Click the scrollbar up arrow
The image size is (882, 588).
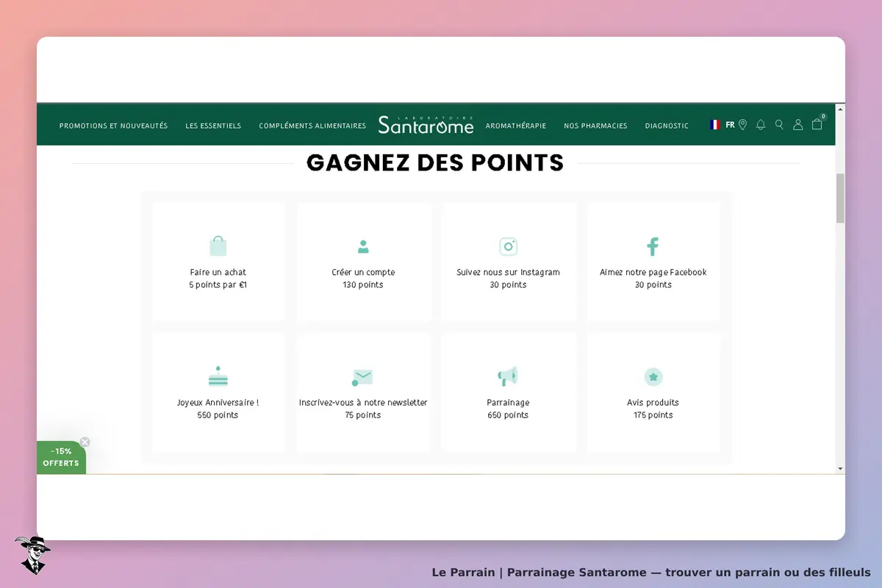coord(840,108)
